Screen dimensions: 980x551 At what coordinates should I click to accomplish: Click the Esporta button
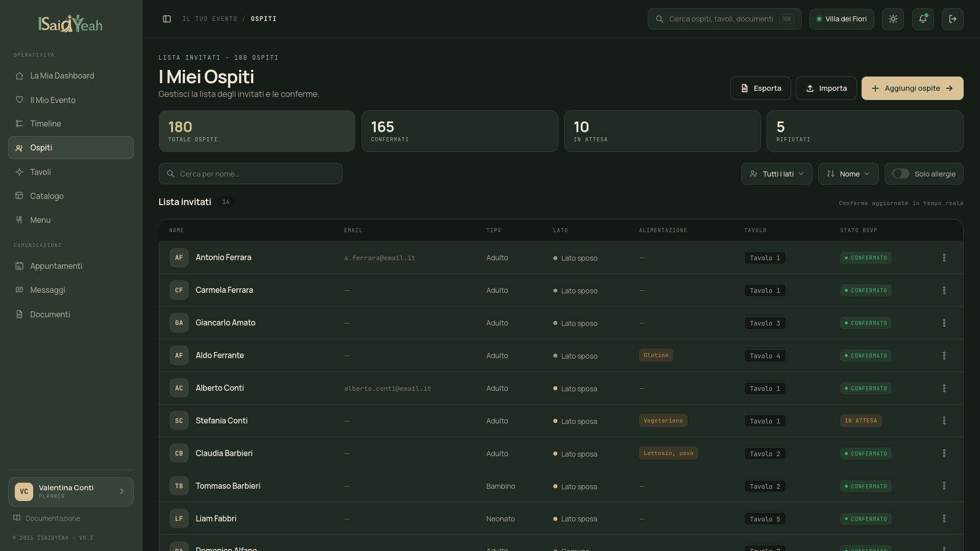761,88
